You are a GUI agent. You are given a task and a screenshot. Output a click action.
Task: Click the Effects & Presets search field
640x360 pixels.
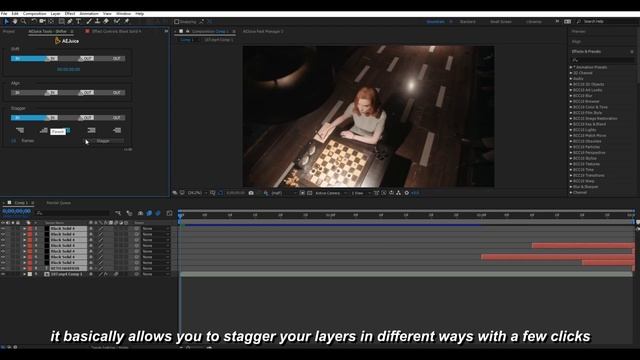pyautogui.click(x=603, y=60)
